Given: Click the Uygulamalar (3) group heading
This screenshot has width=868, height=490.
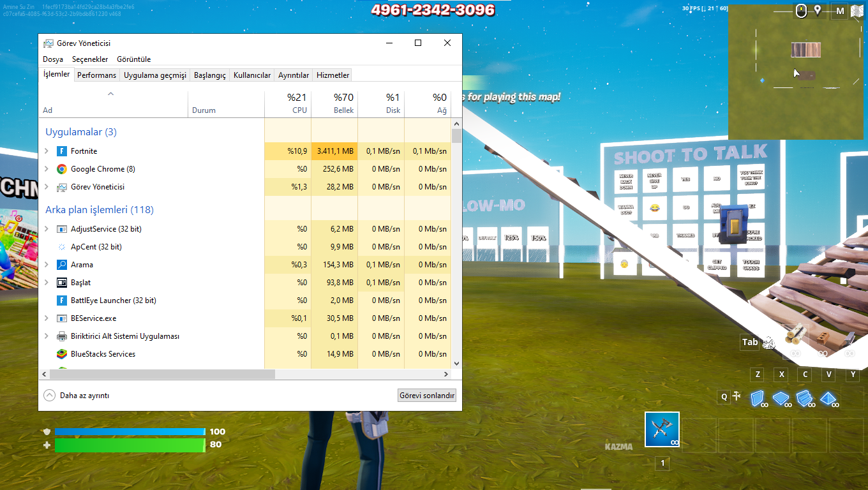Looking at the screenshot, I should (81, 132).
